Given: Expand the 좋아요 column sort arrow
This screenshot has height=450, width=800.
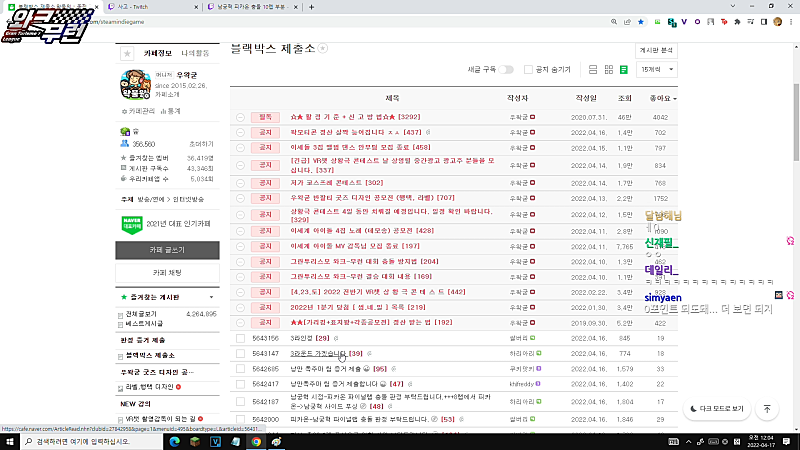Looking at the screenshot, I should (x=675, y=98).
